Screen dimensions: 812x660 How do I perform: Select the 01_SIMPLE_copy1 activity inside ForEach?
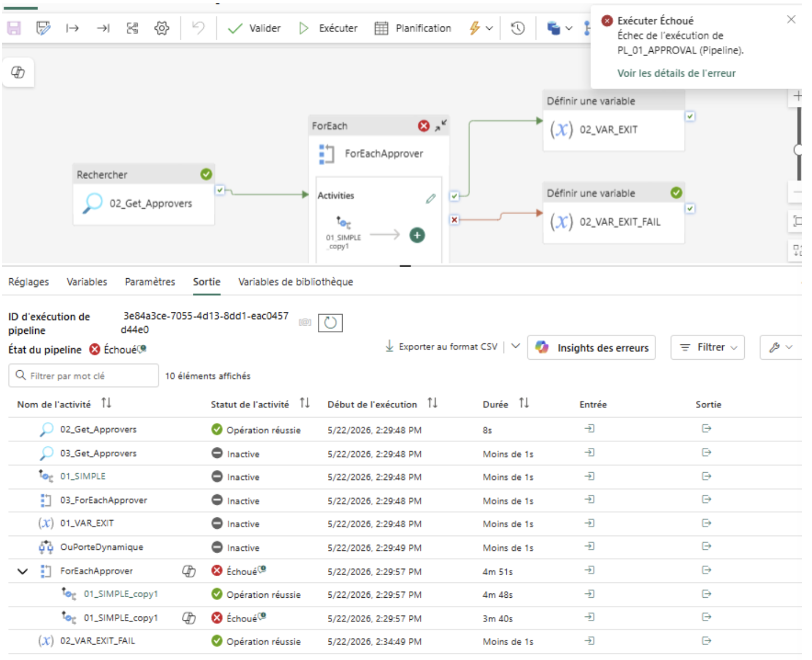click(x=343, y=234)
